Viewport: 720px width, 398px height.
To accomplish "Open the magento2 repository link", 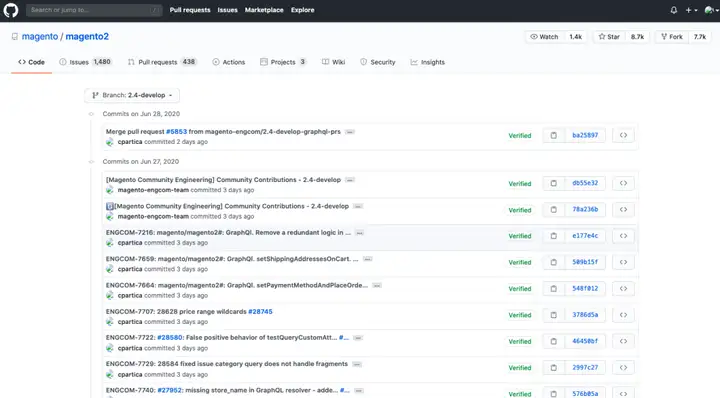I will 87,37.
